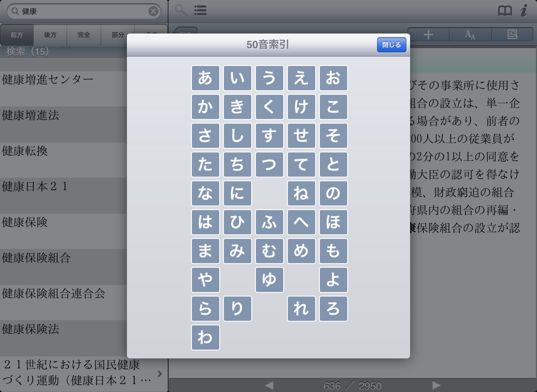This screenshot has height=392, width=537.
Task: Jump to the わ index key
Action: tap(205, 337)
